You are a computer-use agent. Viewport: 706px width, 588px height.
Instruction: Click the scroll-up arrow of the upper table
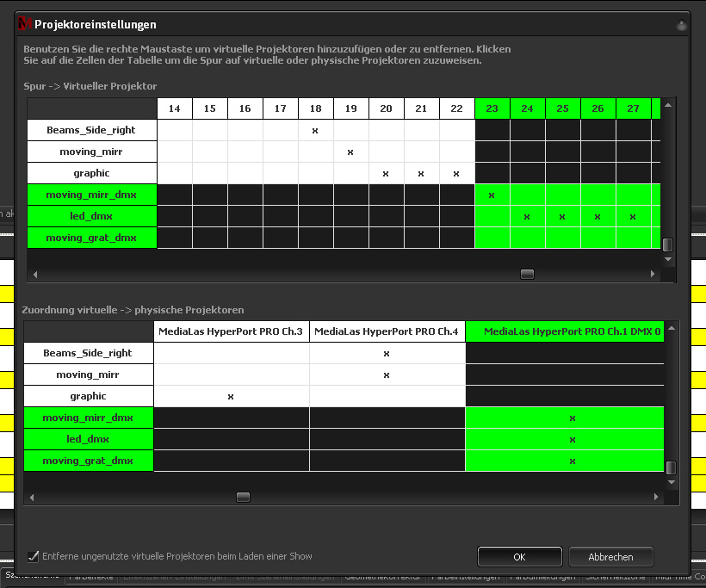coord(668,105)
